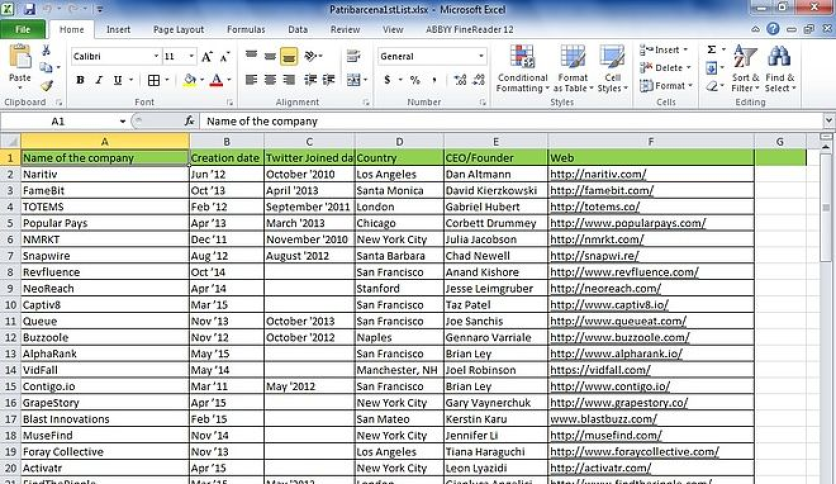836x484 pixels.
Task: Toggle the highlighted Bottom Align button
Action: 289,56
